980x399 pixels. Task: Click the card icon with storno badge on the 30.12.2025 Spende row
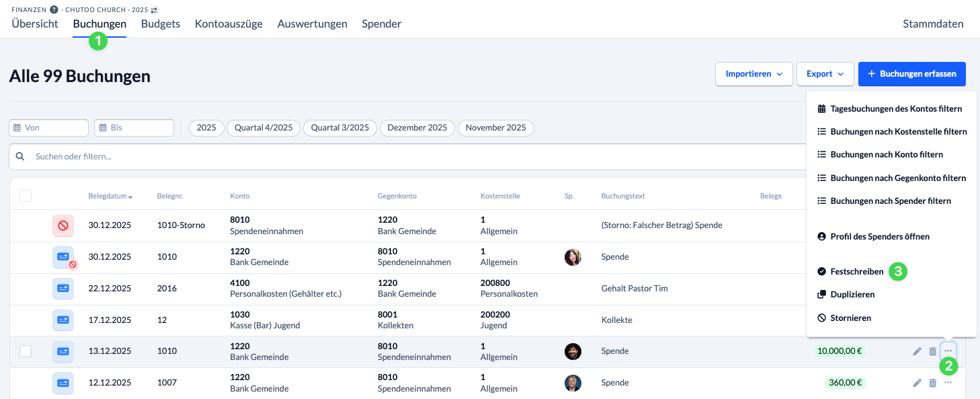(63, 257)
